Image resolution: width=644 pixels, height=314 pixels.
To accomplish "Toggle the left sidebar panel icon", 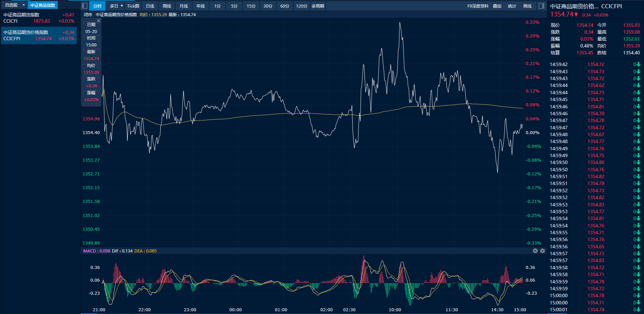I will pos(85,6).
